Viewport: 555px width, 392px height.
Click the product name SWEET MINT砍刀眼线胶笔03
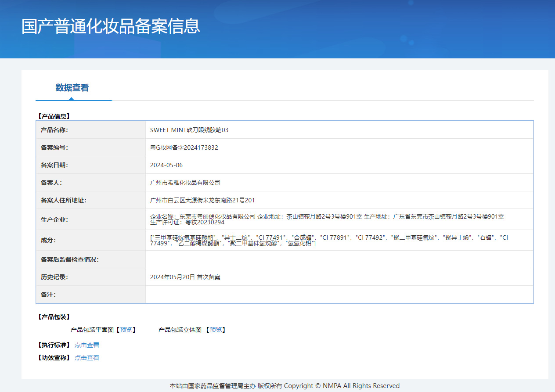(189, 130)
